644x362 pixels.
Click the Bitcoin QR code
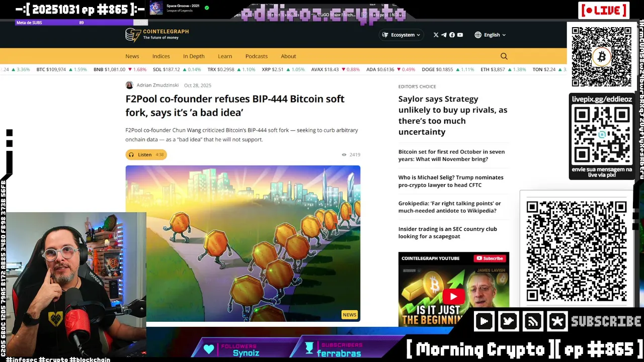point(601,56)
